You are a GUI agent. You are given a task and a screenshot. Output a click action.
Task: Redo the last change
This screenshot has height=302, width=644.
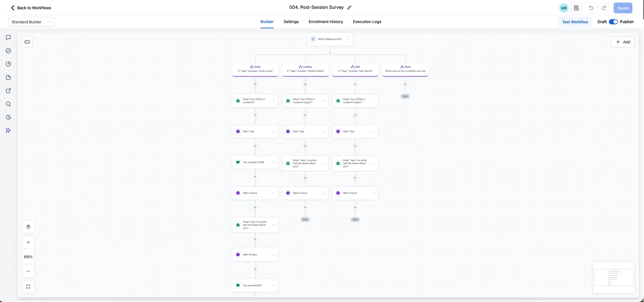[x=604, y=8]
